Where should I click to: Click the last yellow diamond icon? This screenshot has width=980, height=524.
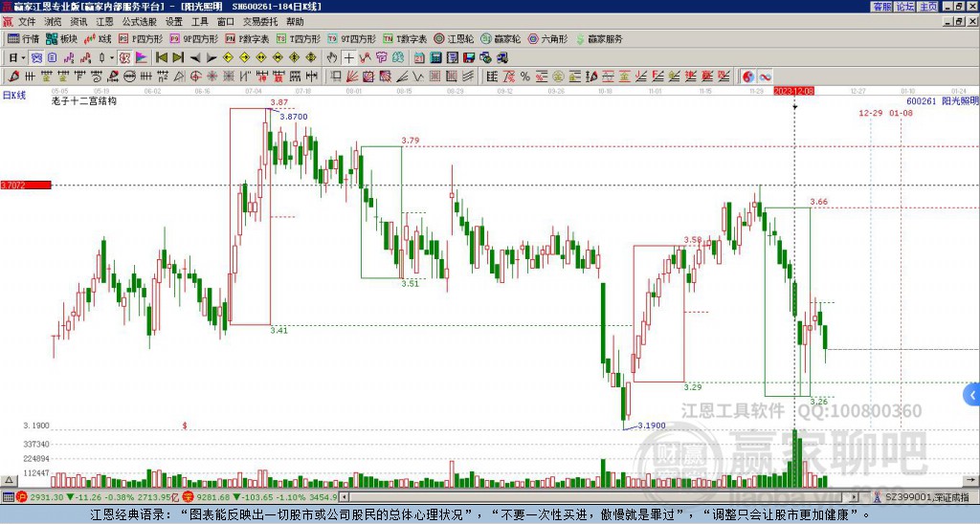(x=311, y=58)
